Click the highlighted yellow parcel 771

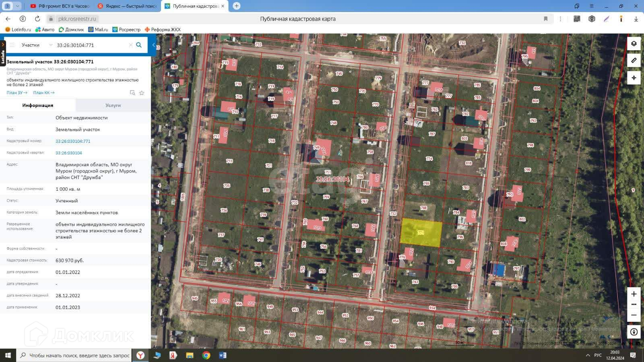421,233
